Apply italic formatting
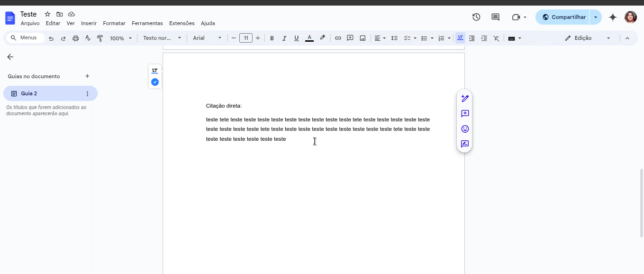 click(284, 38)
